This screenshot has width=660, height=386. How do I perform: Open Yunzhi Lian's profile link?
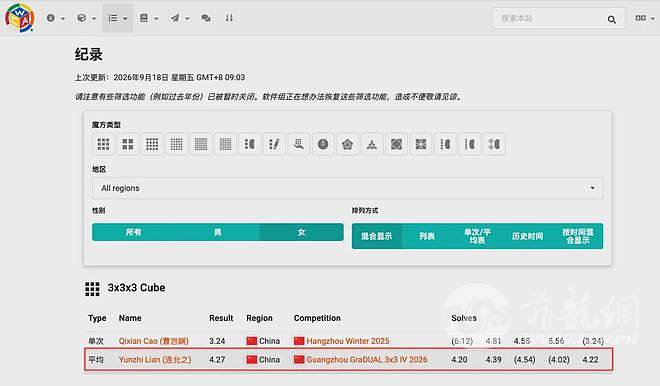click(x=155, y=359)
